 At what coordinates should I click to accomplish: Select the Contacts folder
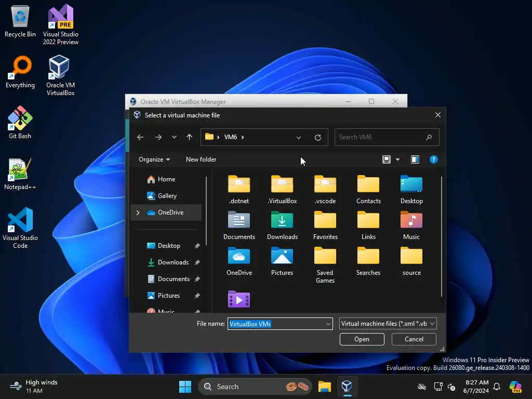point(368,190)
